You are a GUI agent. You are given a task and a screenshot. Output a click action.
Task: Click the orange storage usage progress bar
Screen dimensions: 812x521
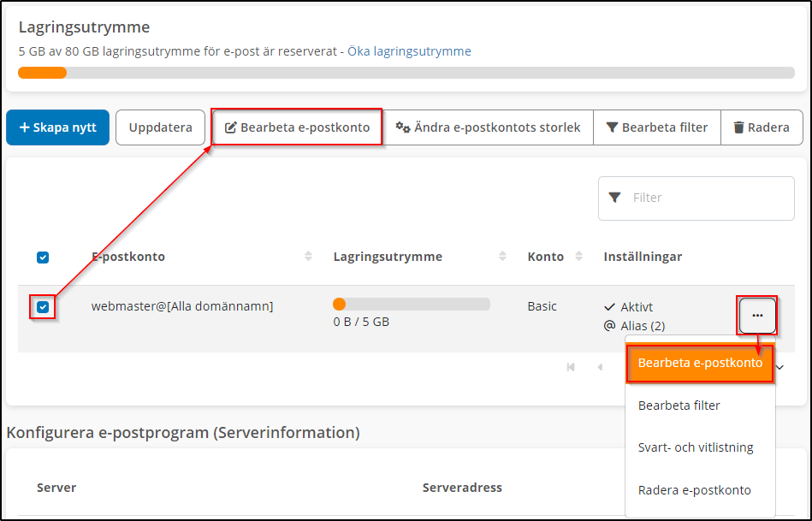[x=41, y=73]
